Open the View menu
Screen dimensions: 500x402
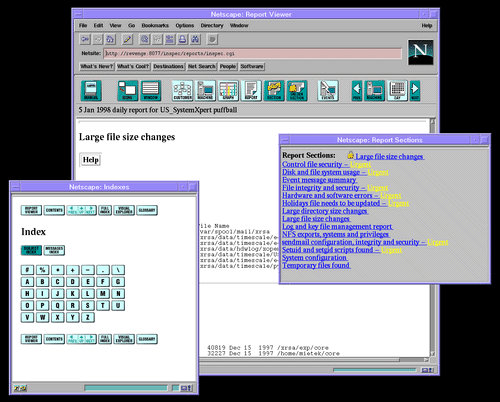(x=115, y=25)
